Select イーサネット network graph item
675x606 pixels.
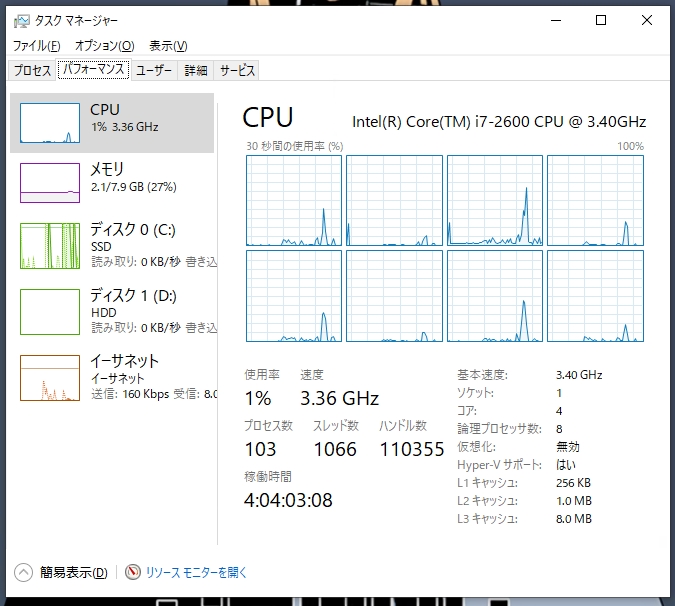point(50,377)
